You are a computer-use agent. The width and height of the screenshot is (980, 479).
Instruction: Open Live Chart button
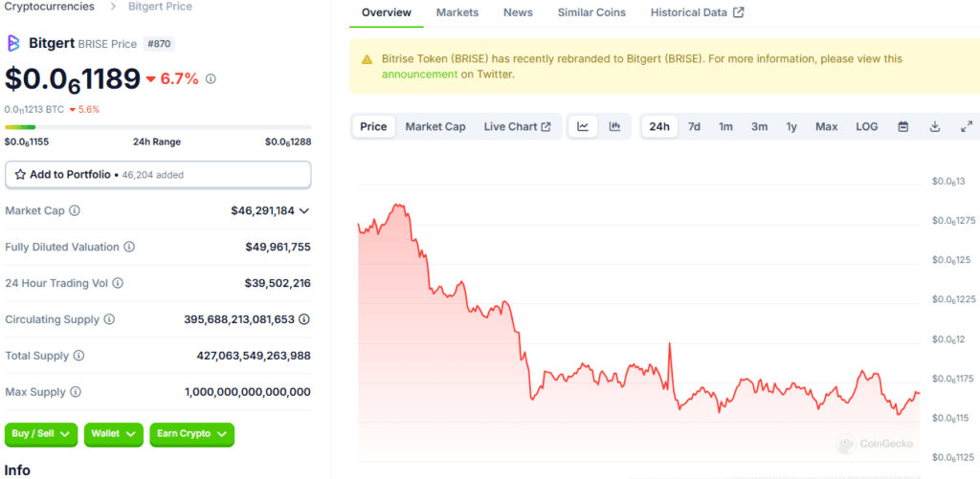coord(518,127)
